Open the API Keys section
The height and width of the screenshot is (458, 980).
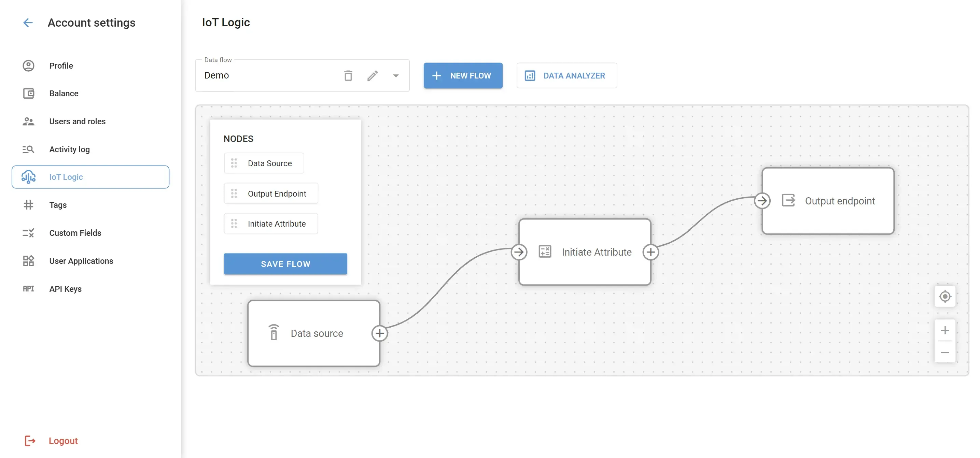tap(65, 289)
